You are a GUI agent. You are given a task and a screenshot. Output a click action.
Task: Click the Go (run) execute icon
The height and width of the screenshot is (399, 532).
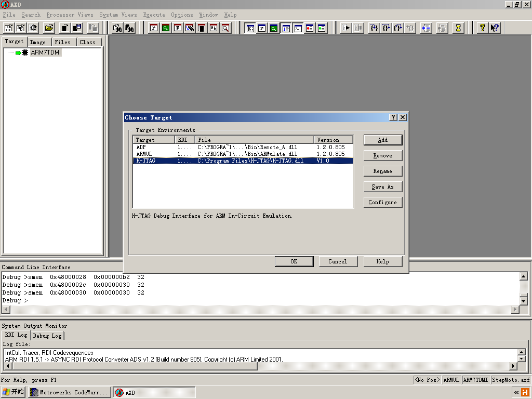coord(345,28)
